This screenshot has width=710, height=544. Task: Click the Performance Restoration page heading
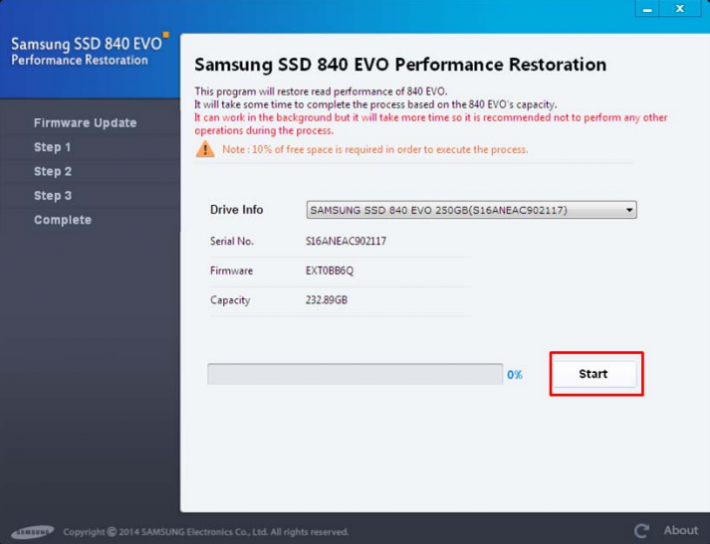[x=400, y=65]
